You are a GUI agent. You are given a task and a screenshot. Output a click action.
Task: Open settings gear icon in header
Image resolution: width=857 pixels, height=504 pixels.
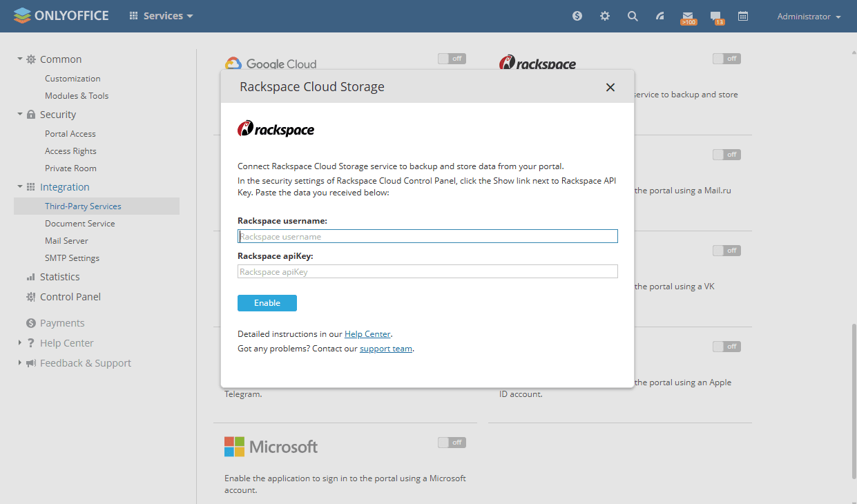pyautogui.click(x=605, y=16)
